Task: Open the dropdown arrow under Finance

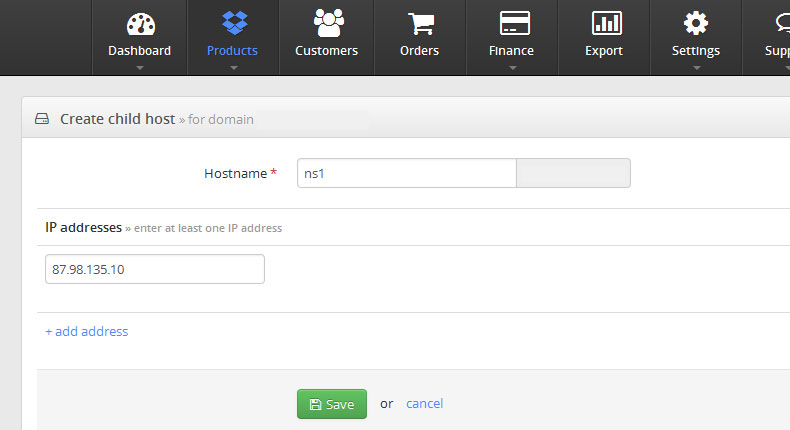Action: point(511,68)
